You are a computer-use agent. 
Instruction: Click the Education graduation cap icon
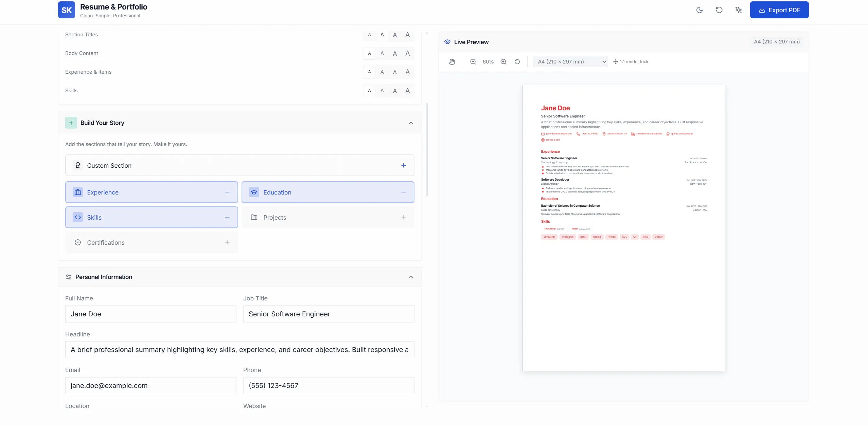pos(254,192)
